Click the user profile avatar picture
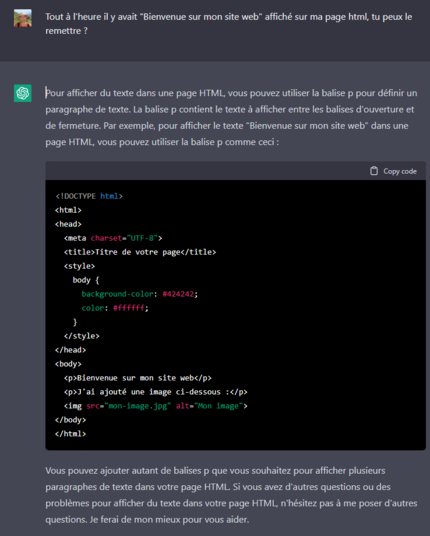Image resolution: width=430 pixels, height=536 pixels. click(x=23, y=18)
